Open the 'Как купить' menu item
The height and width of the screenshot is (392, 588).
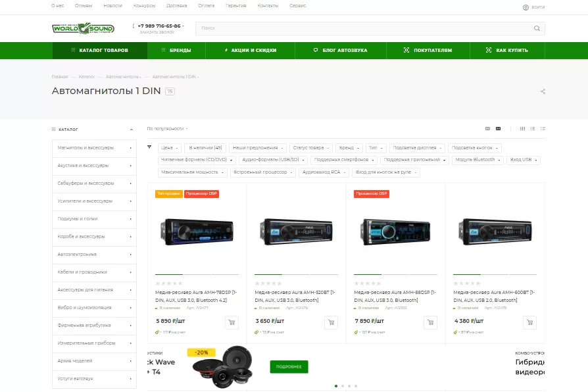coord(507,50)
